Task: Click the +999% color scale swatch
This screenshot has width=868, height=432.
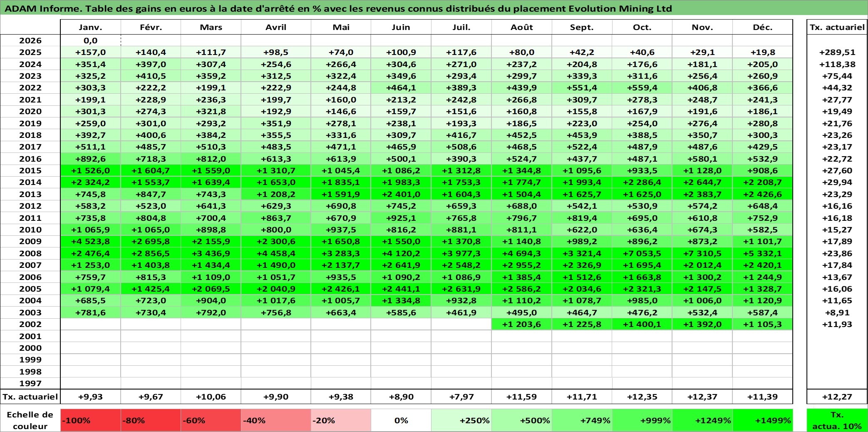Action: pyautogui.click(x=642, y=420)
